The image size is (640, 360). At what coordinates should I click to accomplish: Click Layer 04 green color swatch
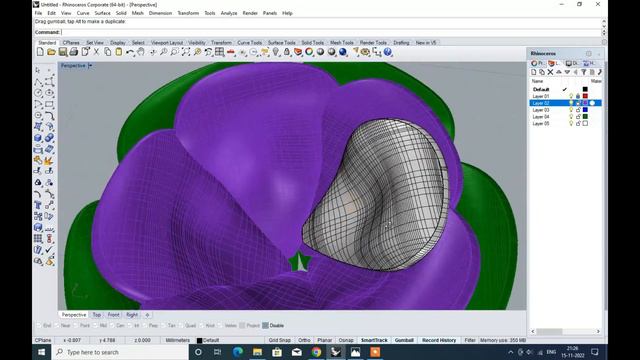pyautogui.click(x=585, y=117)
